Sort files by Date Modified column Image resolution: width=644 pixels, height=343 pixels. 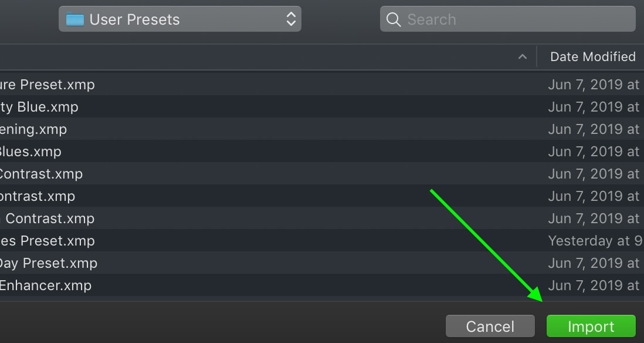(x=592, y=57)
